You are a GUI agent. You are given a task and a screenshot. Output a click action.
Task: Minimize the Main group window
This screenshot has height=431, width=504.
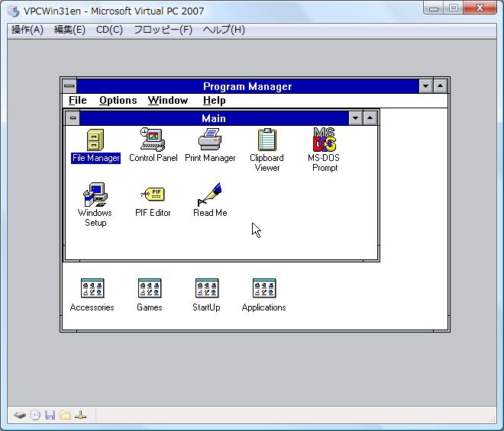tap(356, 118)
